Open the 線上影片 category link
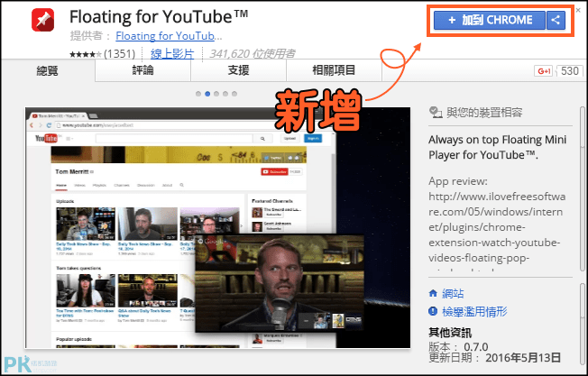The height and width of the screenshot is (376, 588). [172, 54]
